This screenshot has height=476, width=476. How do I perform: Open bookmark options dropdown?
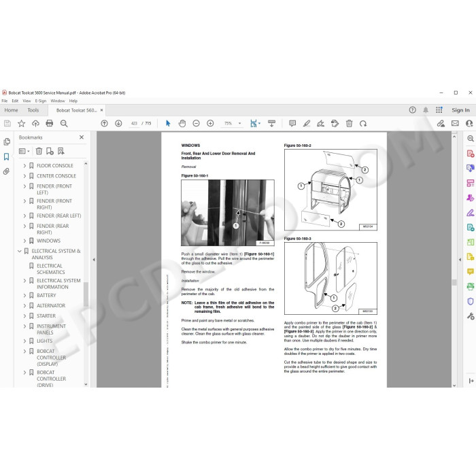[x=24, y=151]
